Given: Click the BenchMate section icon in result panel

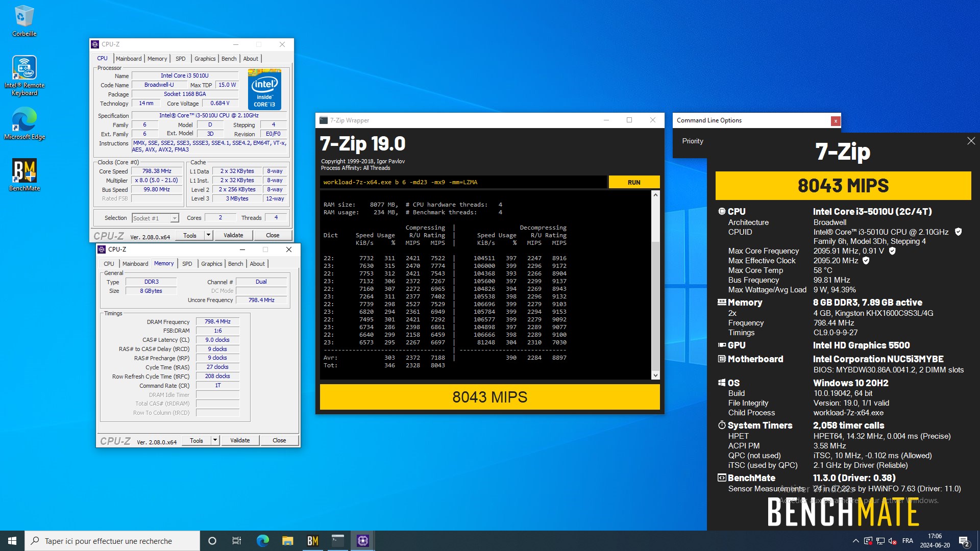Looking at the screenshot, I should point(722,478).
